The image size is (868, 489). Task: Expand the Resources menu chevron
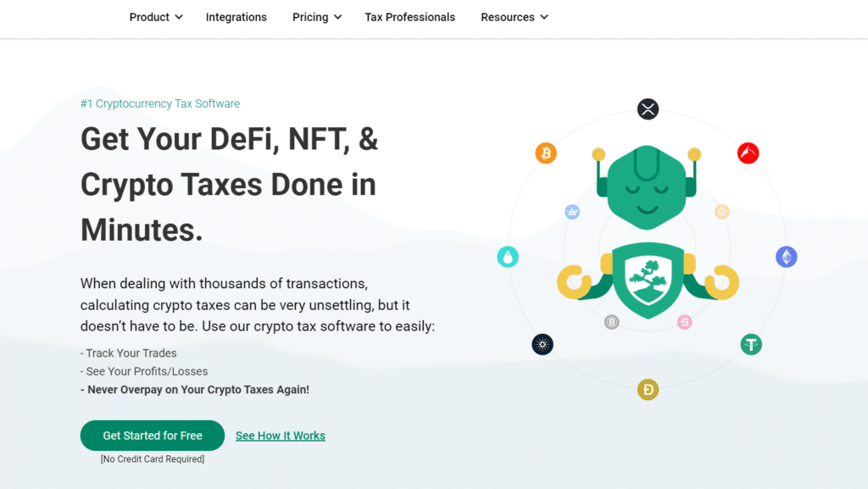pyautogui.click(x=544, y=17)
